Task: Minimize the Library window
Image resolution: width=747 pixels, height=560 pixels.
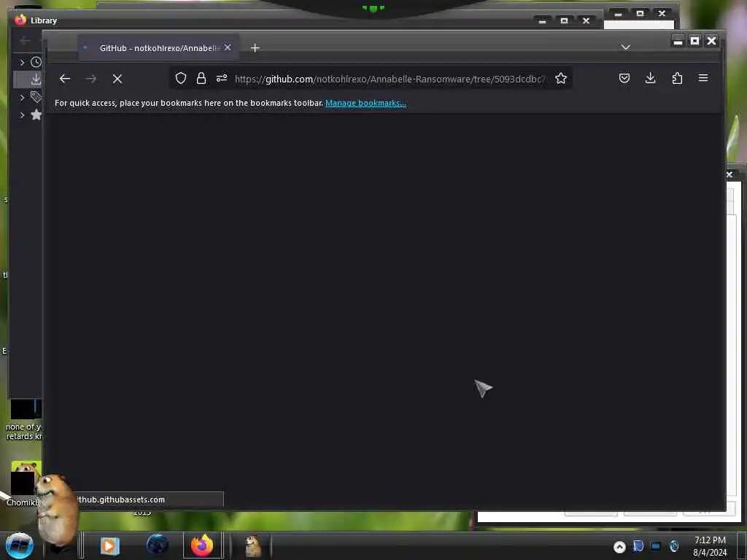Action: (x=542, y=20)
